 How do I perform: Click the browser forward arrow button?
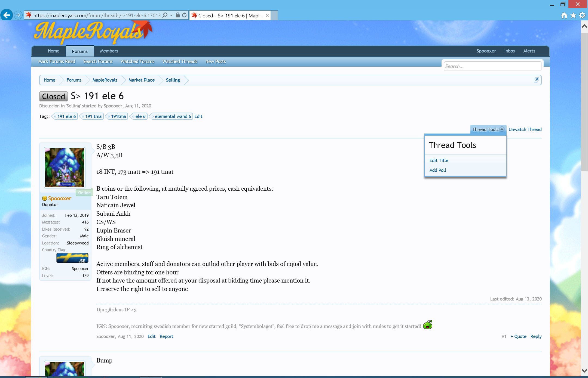pyautogui.click(x=18, y=15)
